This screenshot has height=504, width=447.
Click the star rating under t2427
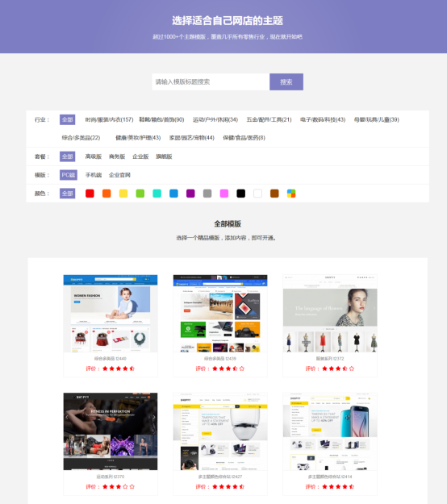(x=228, y=486)
